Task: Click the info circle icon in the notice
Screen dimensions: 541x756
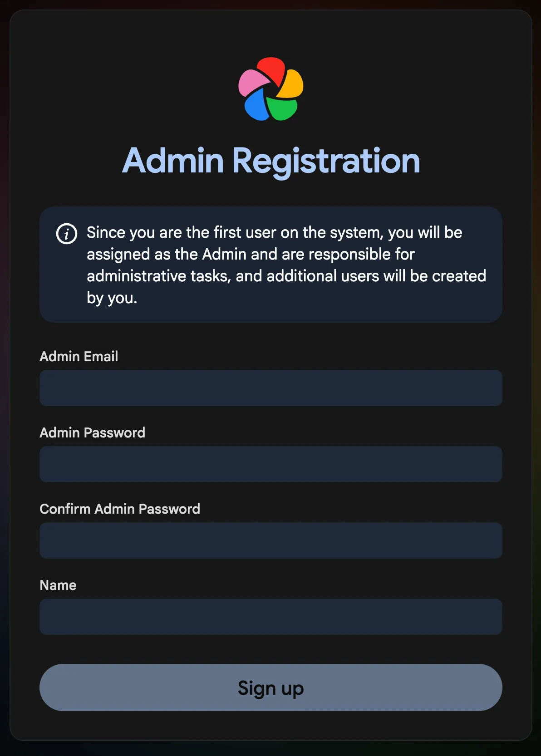Action: (x=67, y=234)
